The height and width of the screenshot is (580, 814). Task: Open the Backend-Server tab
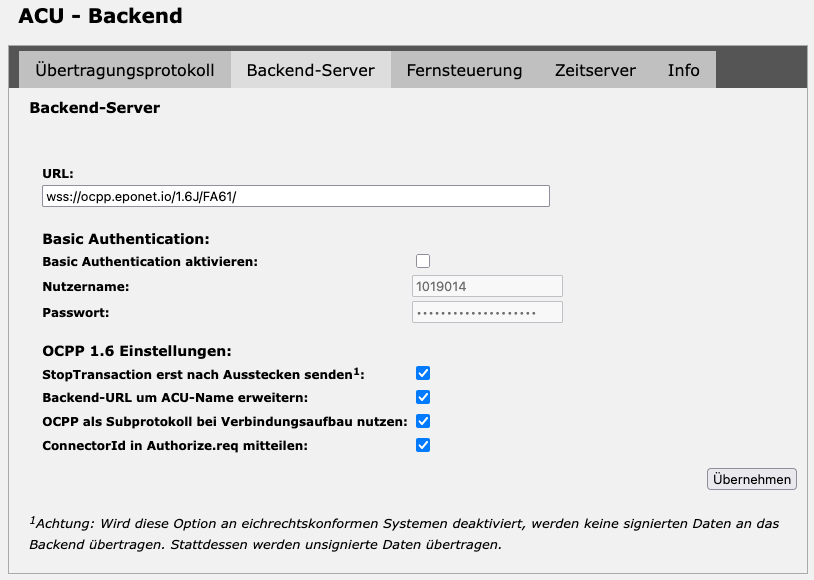tap(311, 70)
